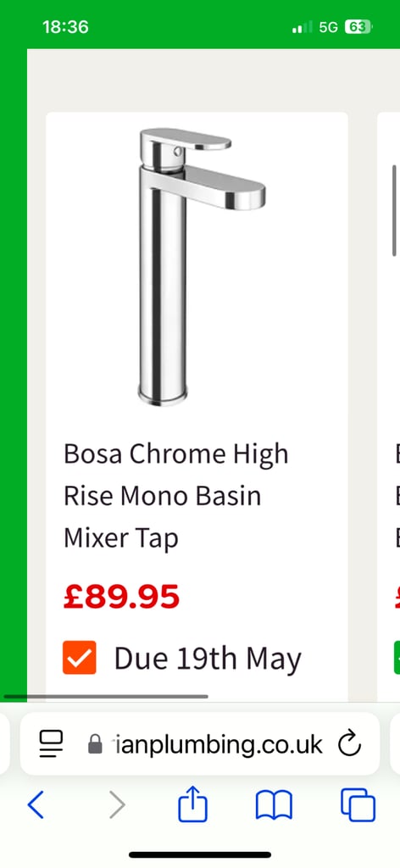Tap the Due 19th May delivery text
400x868 pixels.
pos(208,659)
